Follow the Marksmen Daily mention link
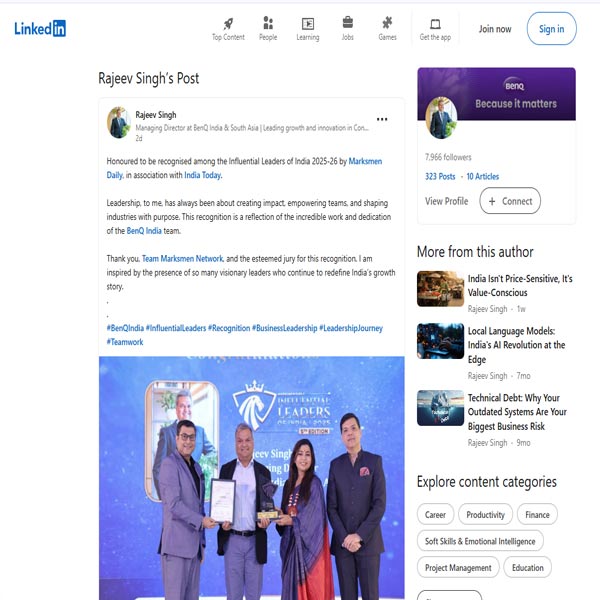Image resolution: width=600 pixels, height=600 pixels. 244,168
